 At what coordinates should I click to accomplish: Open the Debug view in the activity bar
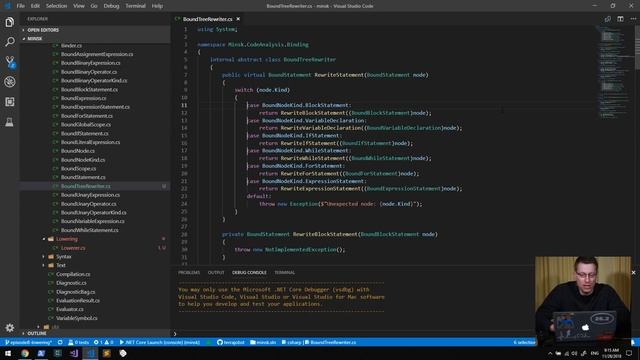pyautogui.click(x=9, y=82)
